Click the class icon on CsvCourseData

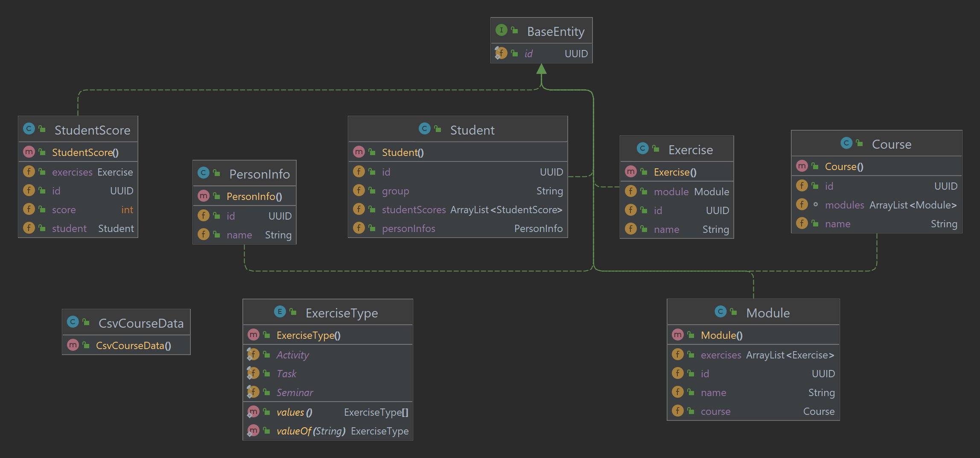coord(73,322)
